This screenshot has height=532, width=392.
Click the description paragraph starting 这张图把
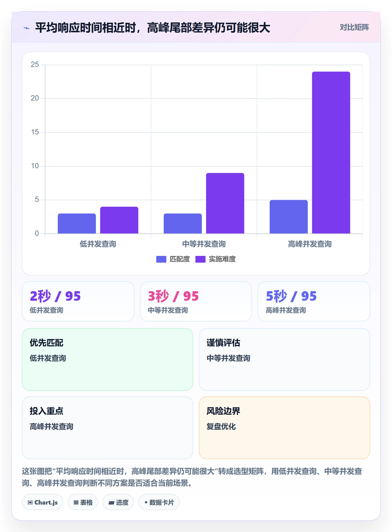[x=192, y=477]
